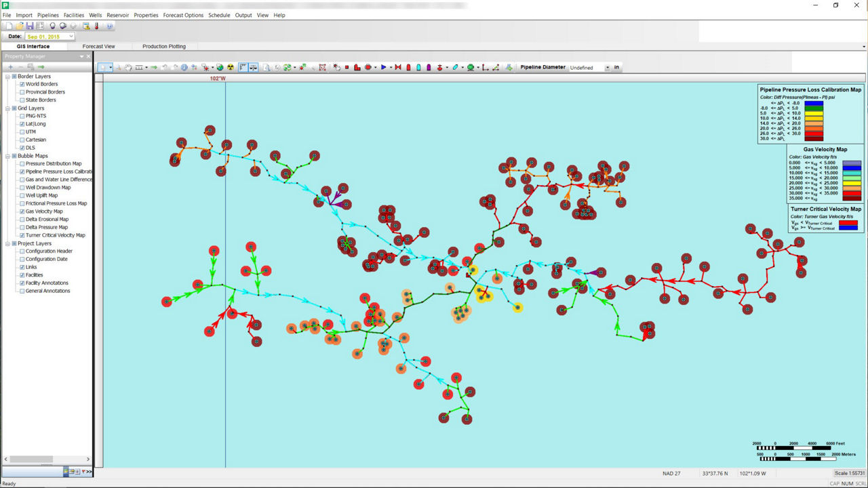Click the Save floppy disk icon

pyautogui.click(x=30, y=26)
